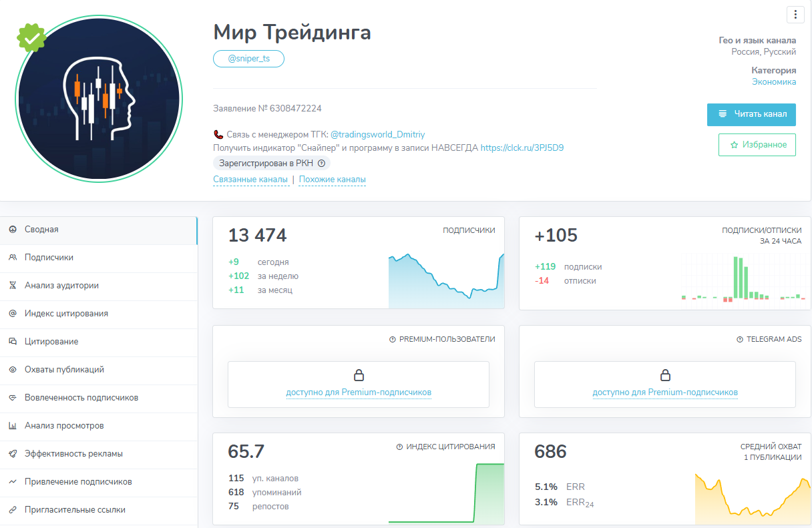Image resolution: width=812 pixels, height=528 pixels.
Task: Open the three-dot menu at top right
Action: pos(795,15)
